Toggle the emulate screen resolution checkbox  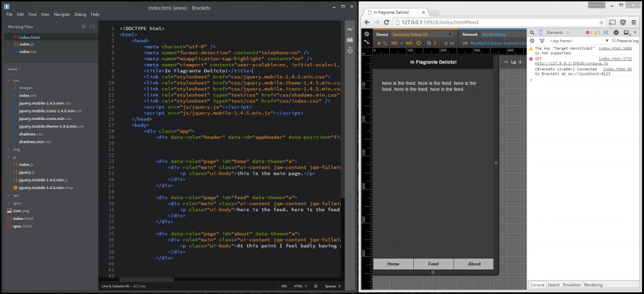tap(379, 43)
